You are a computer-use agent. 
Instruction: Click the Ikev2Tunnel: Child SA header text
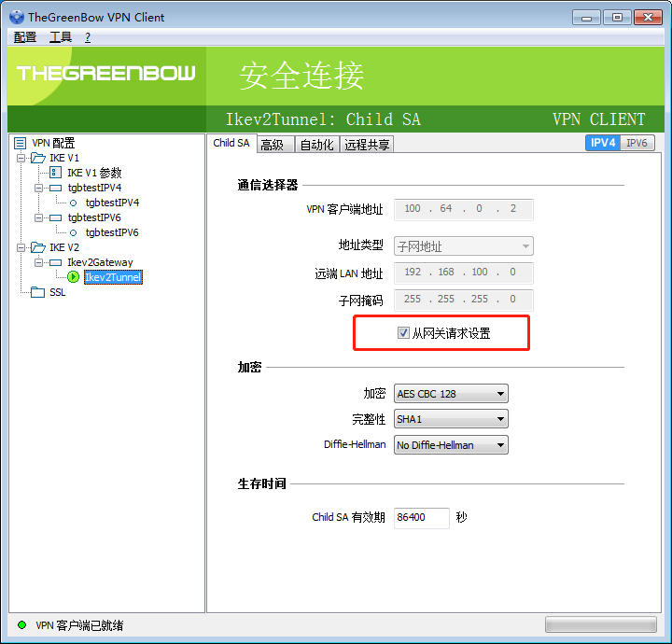(323, 119)
